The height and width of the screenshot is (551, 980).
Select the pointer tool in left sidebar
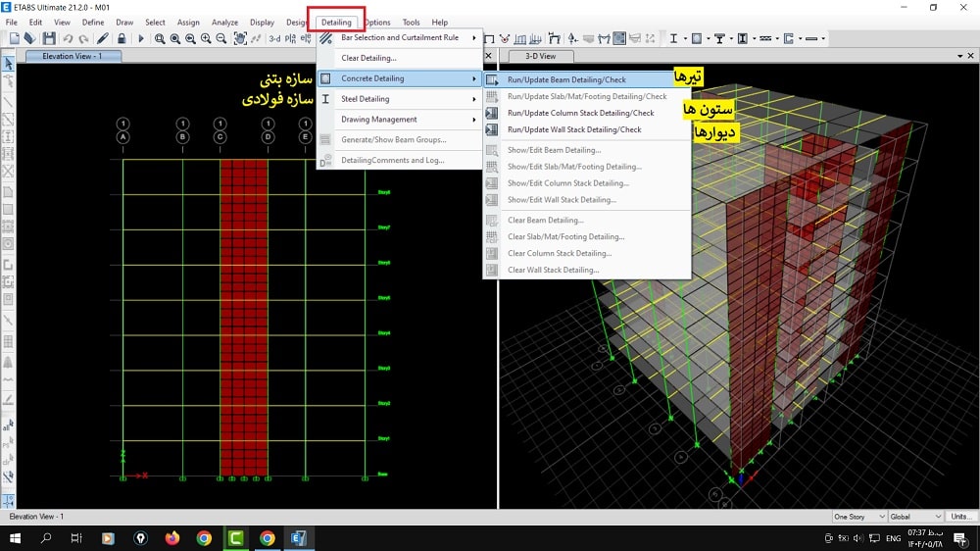point(9,65)
